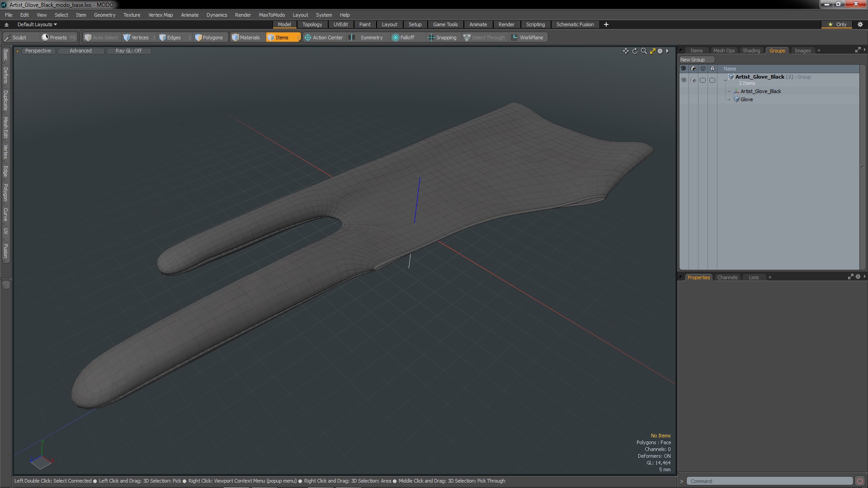The image size is (868, 488).
Task: Switch to the Shading panel tab
Action: pyautogui.click(x=751, y=51)
